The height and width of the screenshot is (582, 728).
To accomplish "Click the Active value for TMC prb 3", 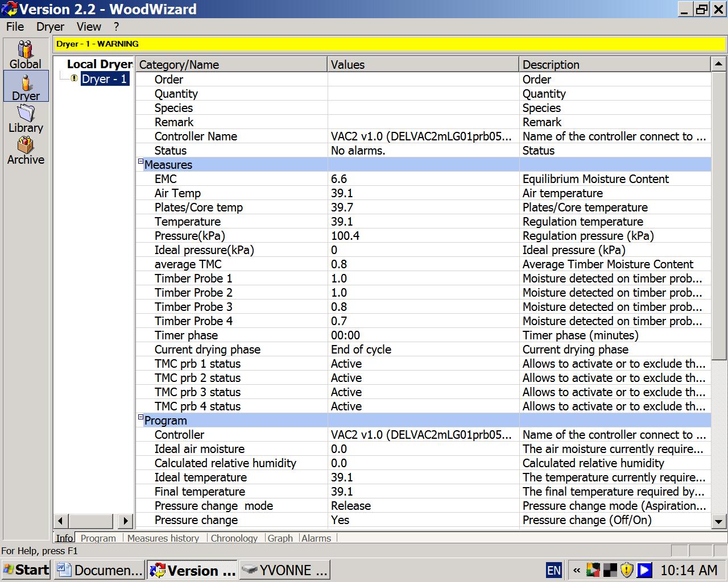I will point(346,392).
